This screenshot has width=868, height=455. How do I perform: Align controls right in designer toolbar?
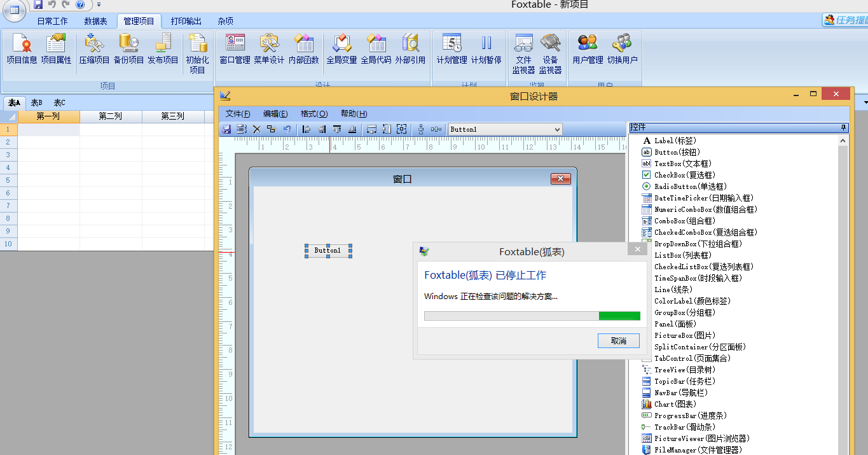322,129
